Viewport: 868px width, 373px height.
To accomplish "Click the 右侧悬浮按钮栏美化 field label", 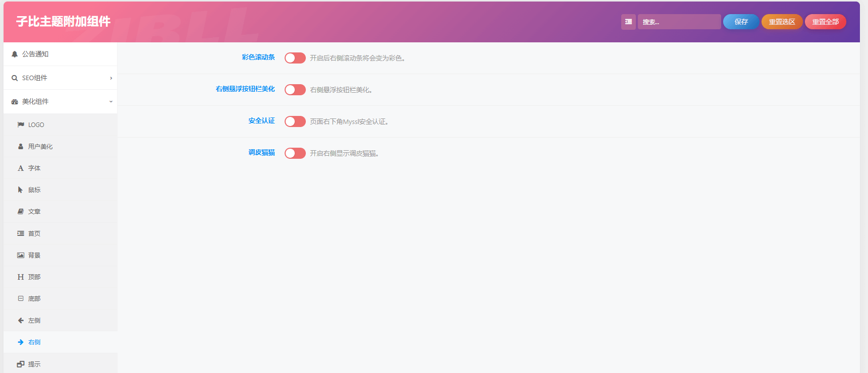I will (245, 89).
